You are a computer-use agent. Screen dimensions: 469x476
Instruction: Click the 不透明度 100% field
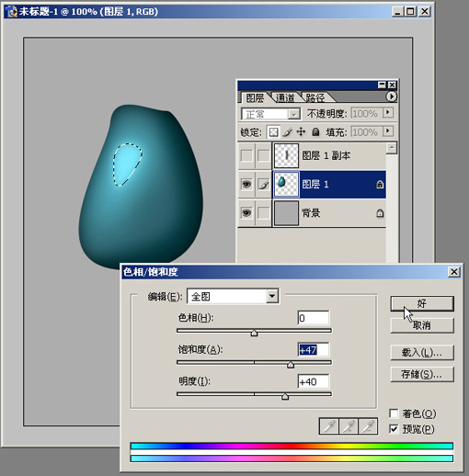[366, 113]
